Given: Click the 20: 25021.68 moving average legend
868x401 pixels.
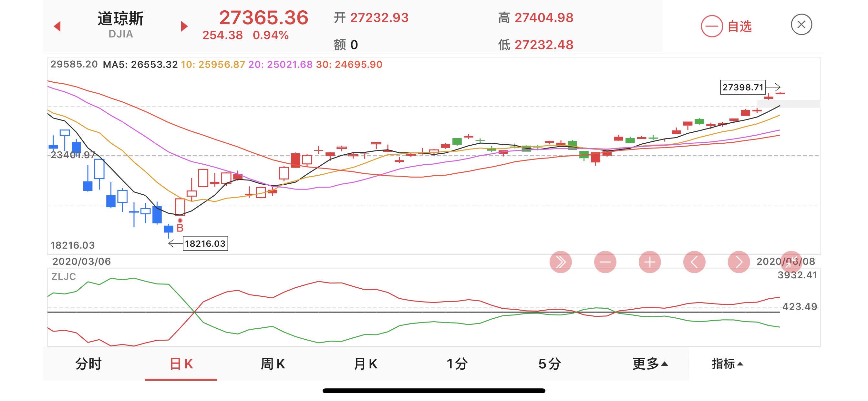Looking at the screenshot, I should click(280, 64).
